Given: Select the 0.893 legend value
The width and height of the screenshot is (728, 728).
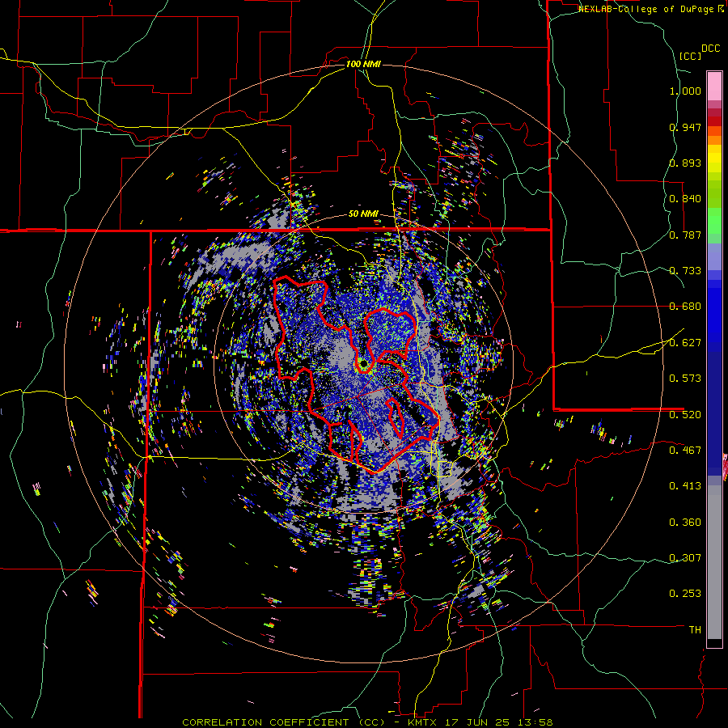Looking at the screenshot, I should point(685,163).
